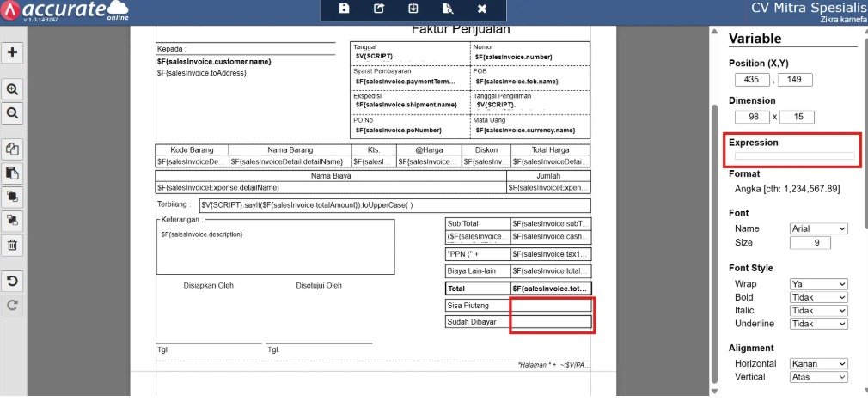Open the Italic dropdown set to Tidak
This screenshot has width=868, height=407.
[819, 310]
